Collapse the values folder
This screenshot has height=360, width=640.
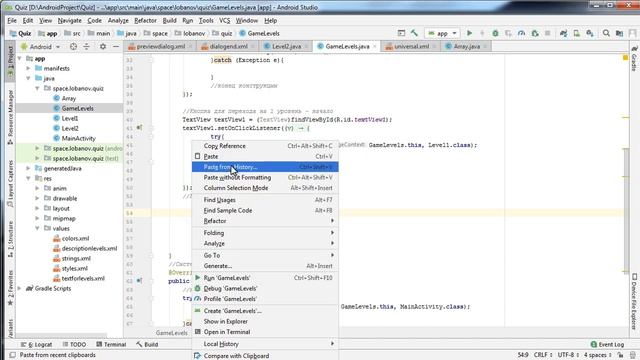37,229
